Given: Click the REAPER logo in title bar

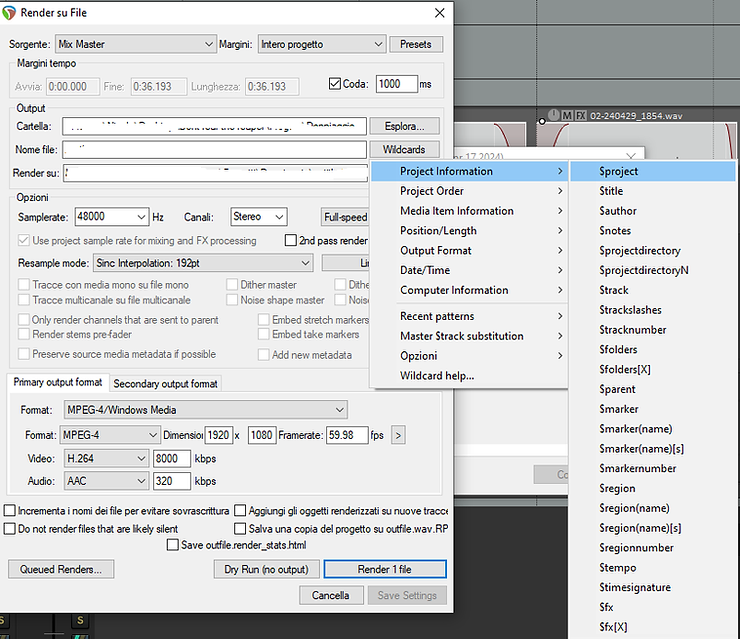Looking at the screenshot, I should 9,13.
